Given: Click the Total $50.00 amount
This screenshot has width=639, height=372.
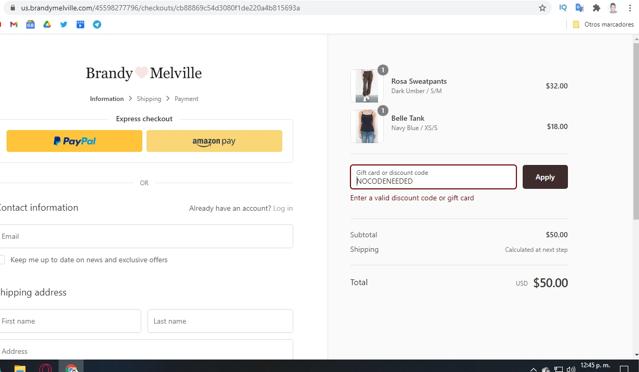Looking at the screenshot, I should 550,283.
